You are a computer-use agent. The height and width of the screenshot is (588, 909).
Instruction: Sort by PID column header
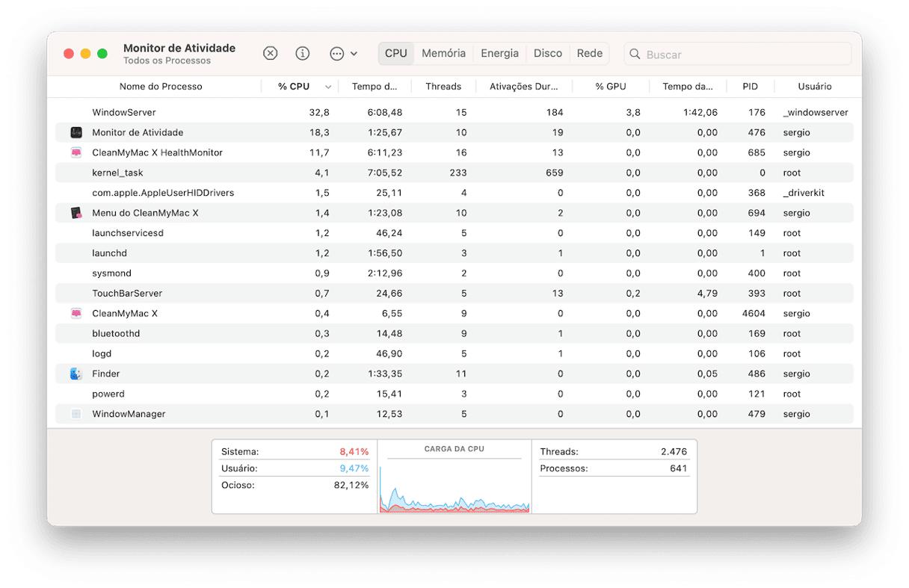coord(750,87)
